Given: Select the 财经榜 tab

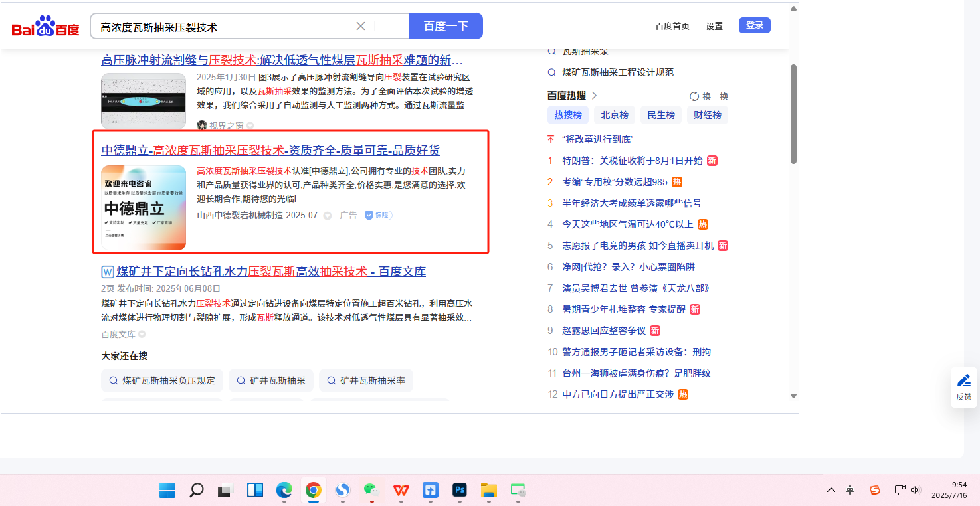Looking at the screenshot, I should point(707,115).
